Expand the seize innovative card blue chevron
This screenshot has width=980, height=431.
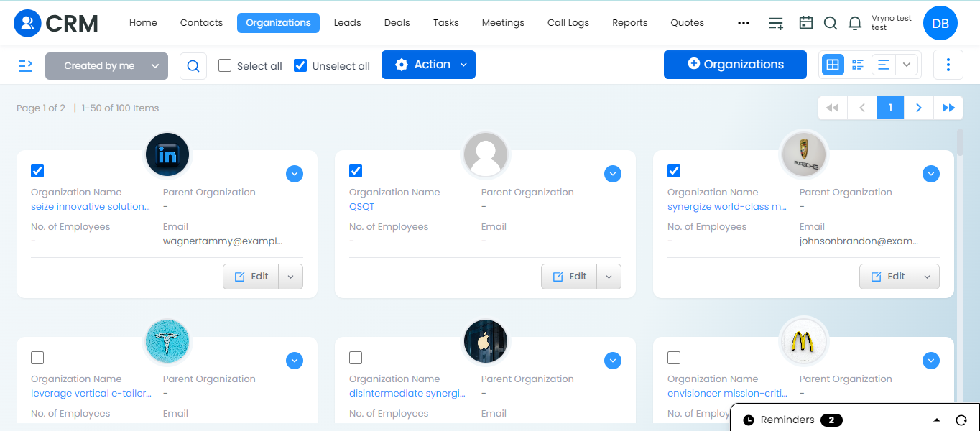pos(295,174)
